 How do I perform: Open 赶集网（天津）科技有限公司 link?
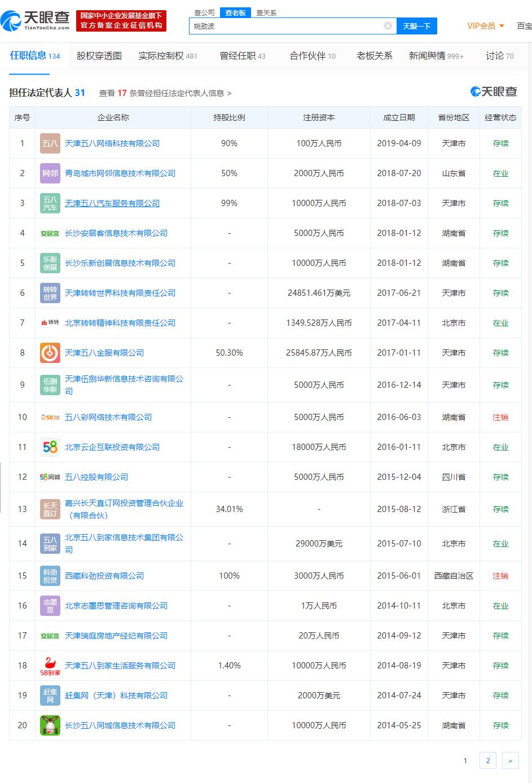click(x=116, y=695)
